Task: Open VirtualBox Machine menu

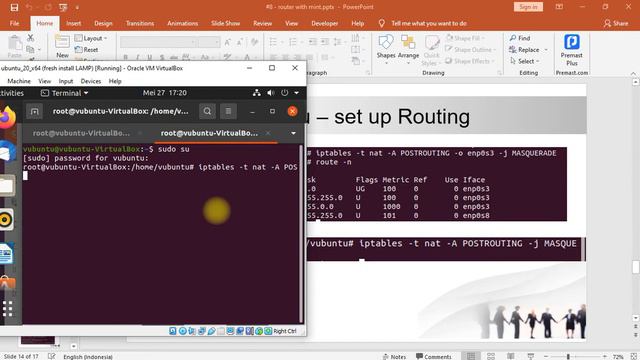Action: click(x=19, y=81)
